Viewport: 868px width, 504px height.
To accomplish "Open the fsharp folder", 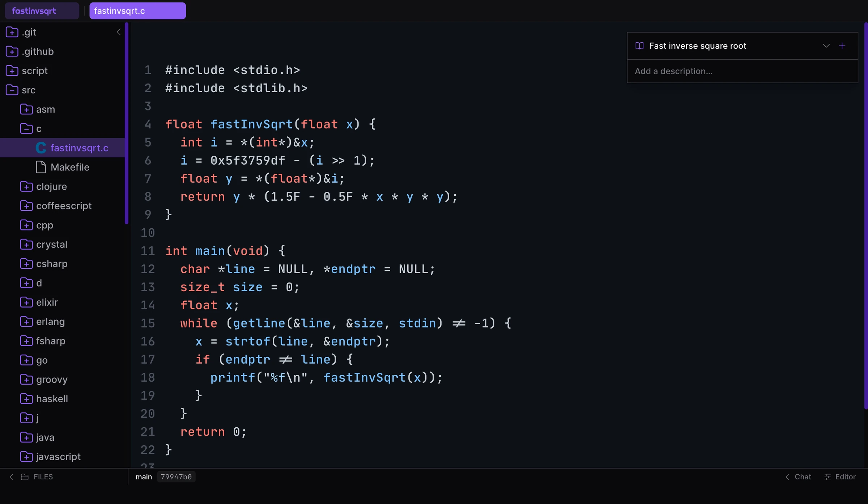I will click(62, 341).
